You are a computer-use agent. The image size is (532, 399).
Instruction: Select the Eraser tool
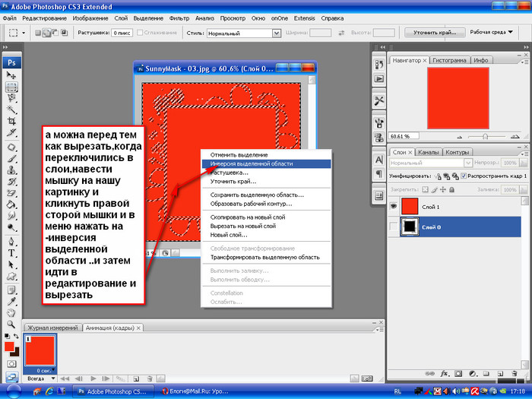[11, 193]
